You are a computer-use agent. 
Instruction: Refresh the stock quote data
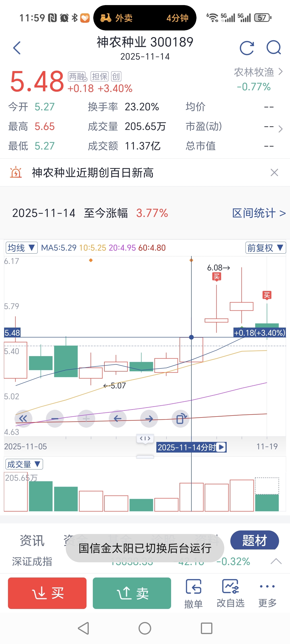(x=247, y=48)
